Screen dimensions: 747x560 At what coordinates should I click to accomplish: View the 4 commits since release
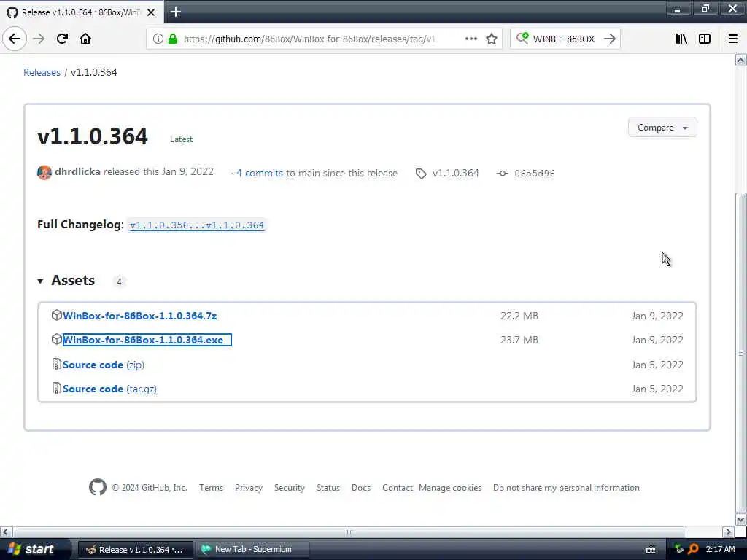259,174
